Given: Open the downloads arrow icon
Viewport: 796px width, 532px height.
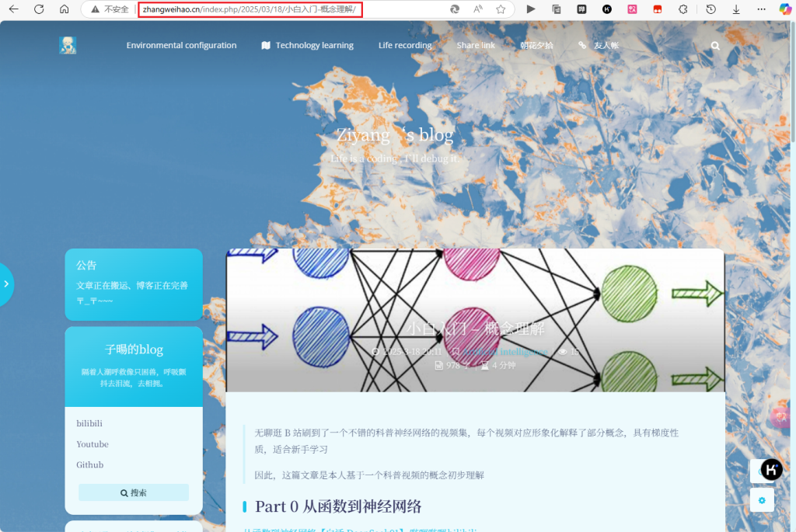Looking at the screenshot, I should click(x=736, y=9).
